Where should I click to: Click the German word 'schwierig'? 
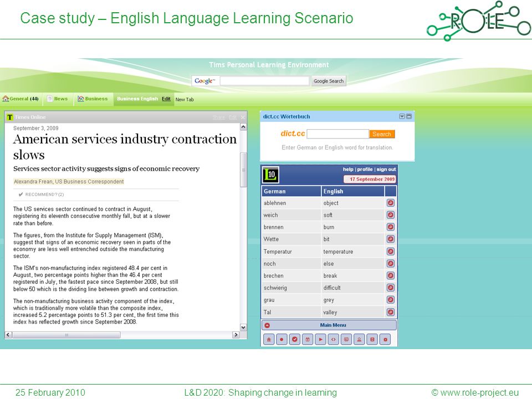click(x=275, y=288)
